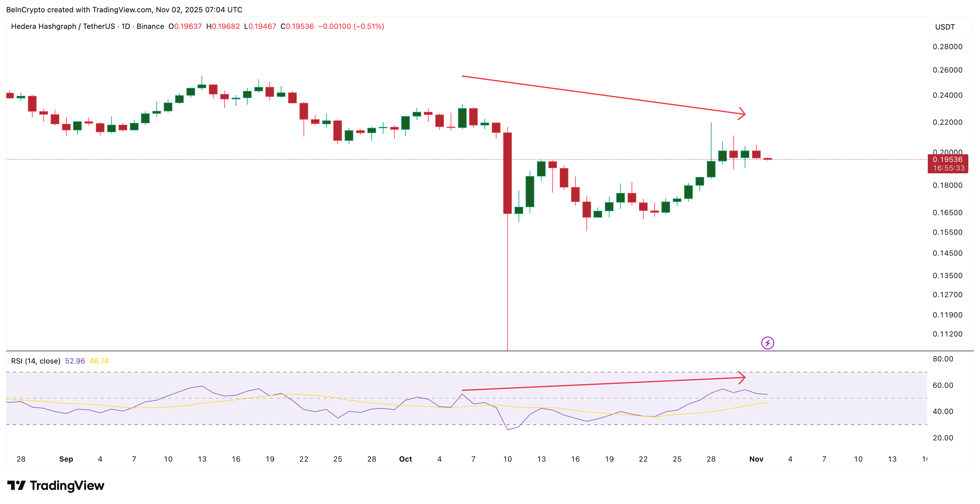Screen dimensions: 980x504
Task: Click the RSI value 52.96 next to indicator name
Action: click(75, 360)
